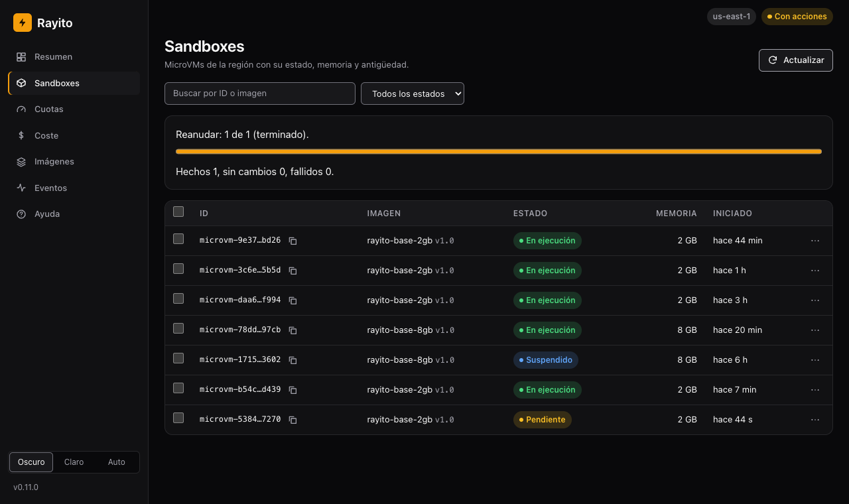
Task: Check the box for microvm-3c6e…5b5d
Action: click(x=178, y=269)
